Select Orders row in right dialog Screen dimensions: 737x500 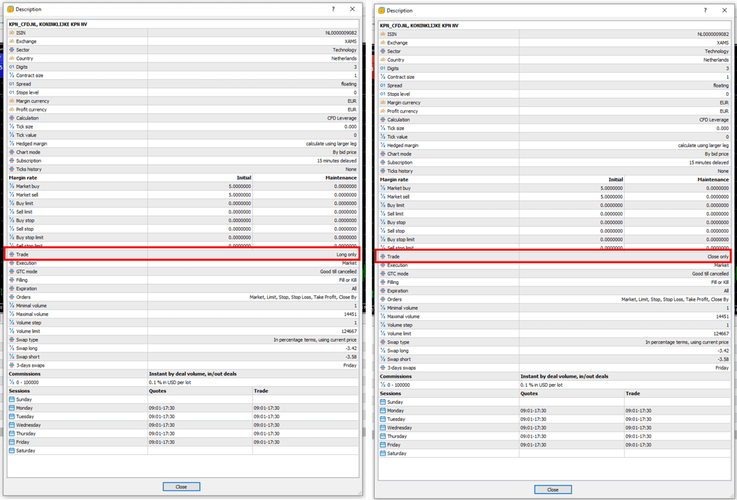point(553,299)
